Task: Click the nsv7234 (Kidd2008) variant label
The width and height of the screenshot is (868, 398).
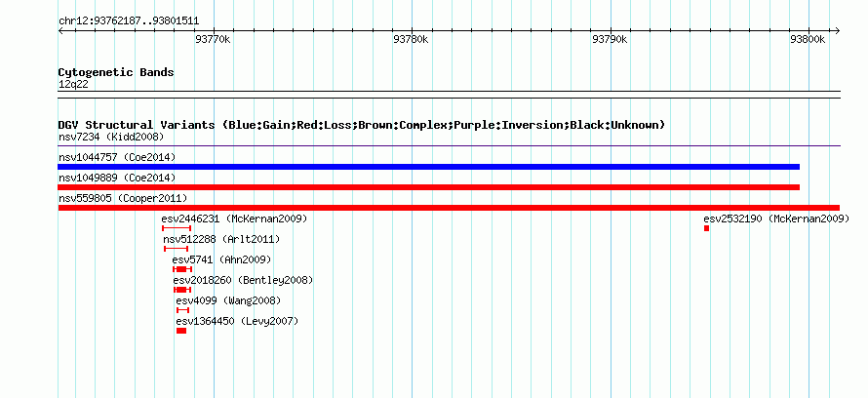Action: (x=111, y=137)
